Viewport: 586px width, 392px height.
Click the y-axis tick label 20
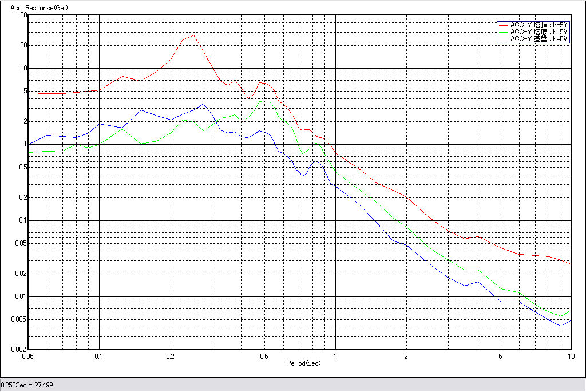pos(23,45)
